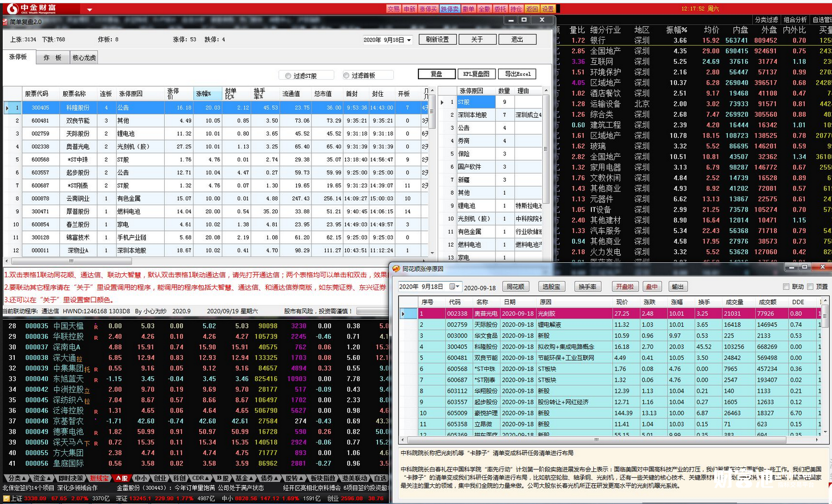This screenshot has width=832, height=504.
Task: Open the 2020年 9月18日 date dropdown in 简单复盘
Action: [409, 40]
